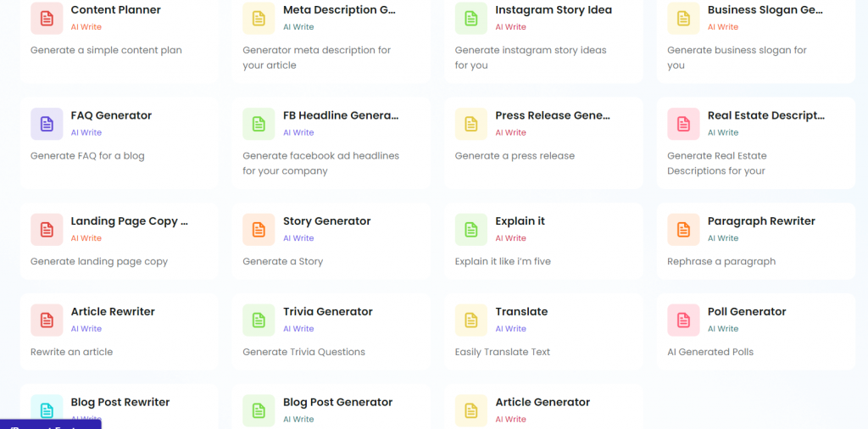This screenshot has width=868, height=429.
Task: Click the pink Poll Generator icon
Action: pos(683,320)
